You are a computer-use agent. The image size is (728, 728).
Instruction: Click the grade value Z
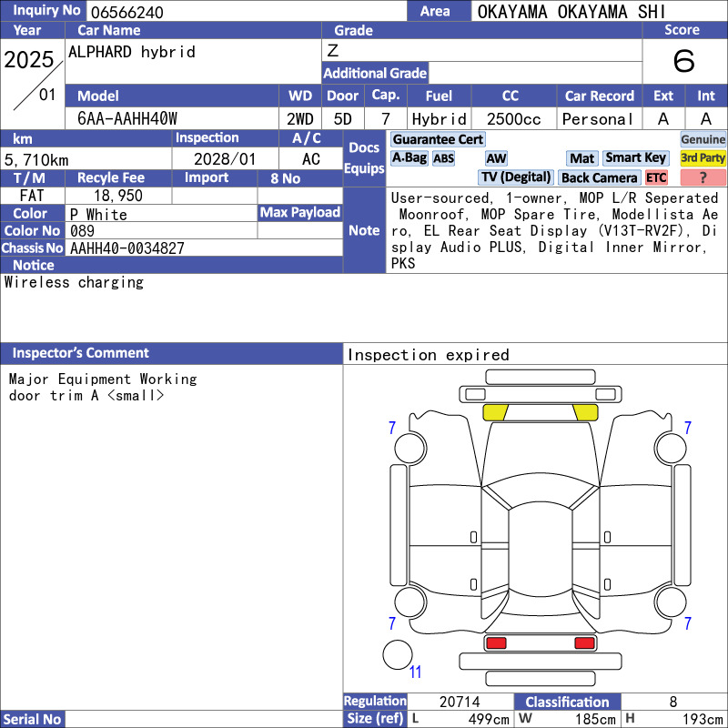coord(333,50)
